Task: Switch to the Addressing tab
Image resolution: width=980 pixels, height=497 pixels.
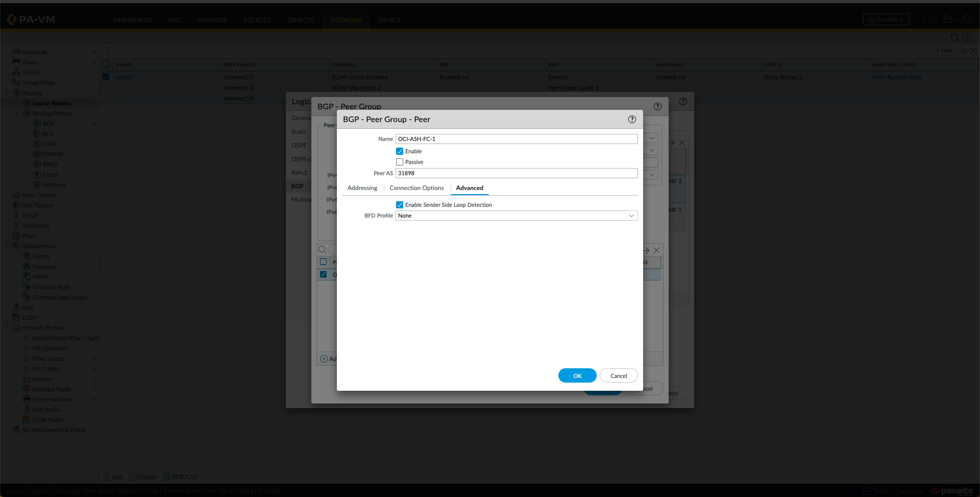Action: (362, 188)
